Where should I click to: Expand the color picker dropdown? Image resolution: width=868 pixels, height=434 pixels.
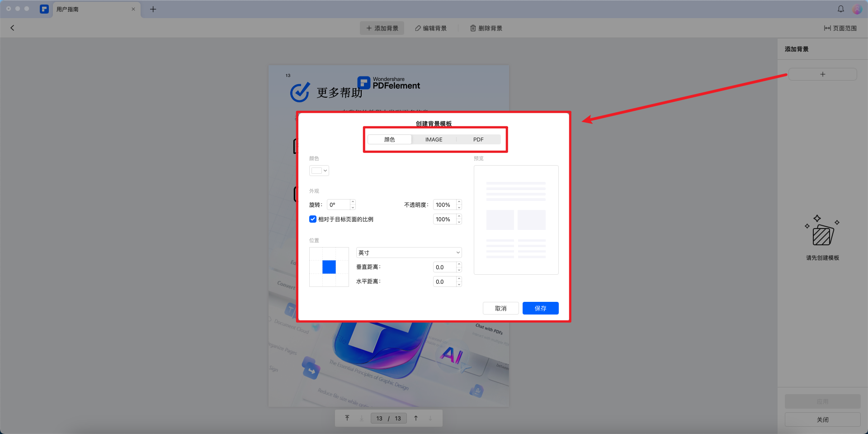click(319, 171)
